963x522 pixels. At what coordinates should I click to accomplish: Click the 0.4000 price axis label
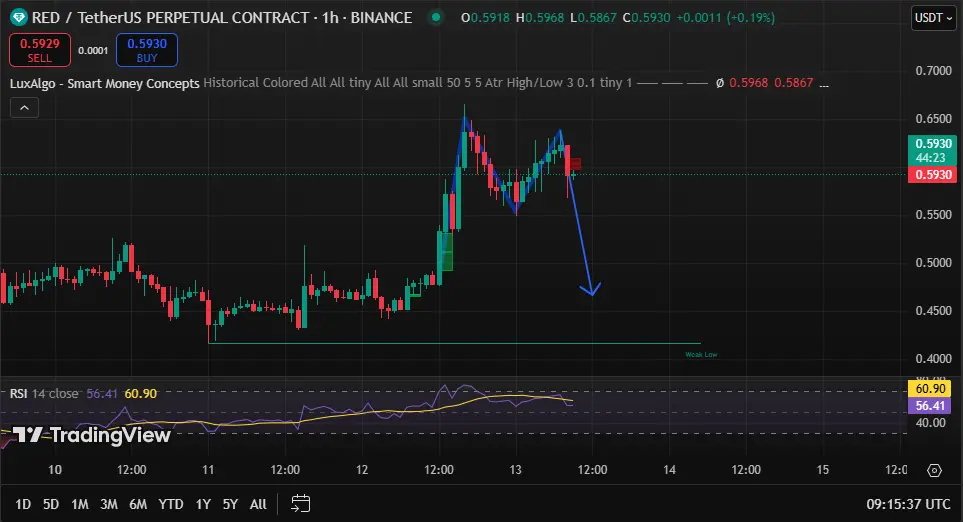click(934, 358)
